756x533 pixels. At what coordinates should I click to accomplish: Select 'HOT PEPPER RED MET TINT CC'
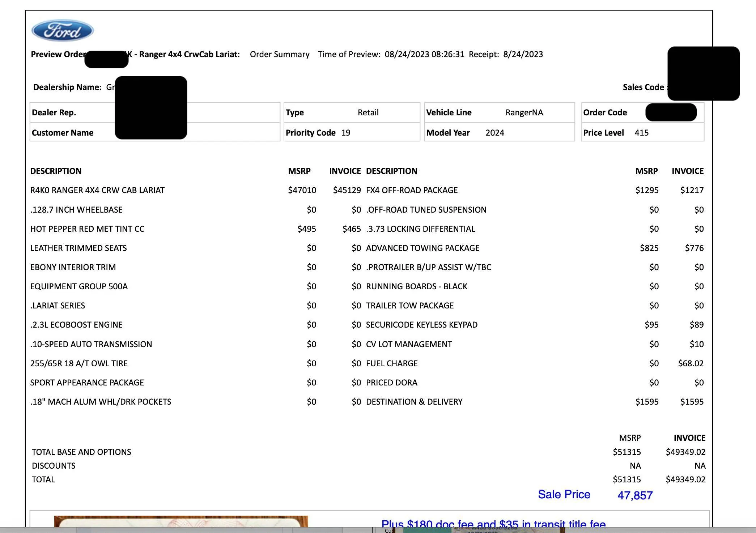point(87,229)
